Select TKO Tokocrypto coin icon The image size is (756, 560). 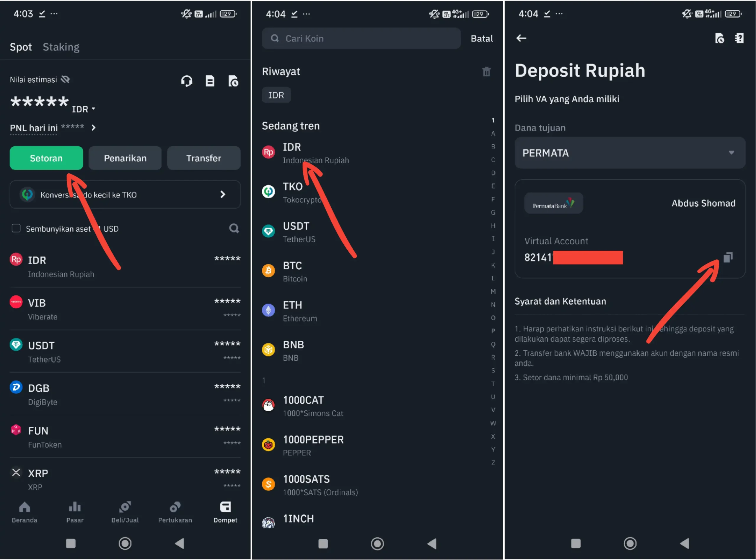pyautogui.click(x=268, y=192)
